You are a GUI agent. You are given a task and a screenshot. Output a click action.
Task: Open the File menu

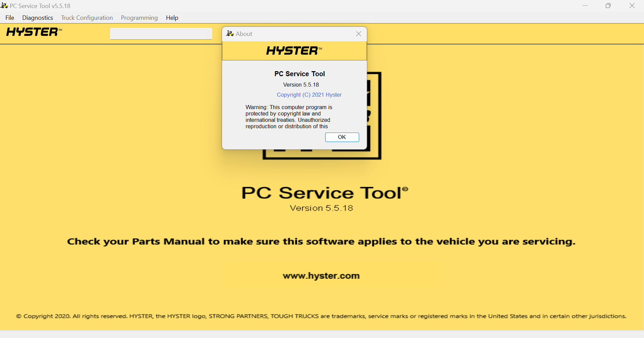pos(10,18)
